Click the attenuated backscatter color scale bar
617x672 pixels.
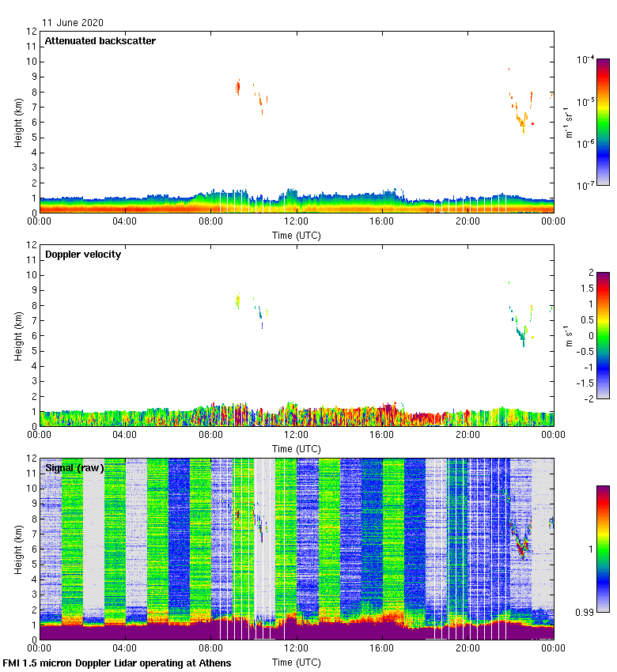click(603, 122)
